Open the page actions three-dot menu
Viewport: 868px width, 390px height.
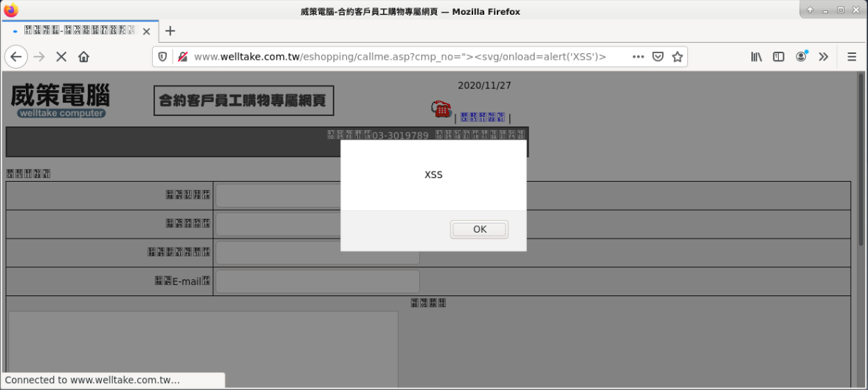point(638,56)
